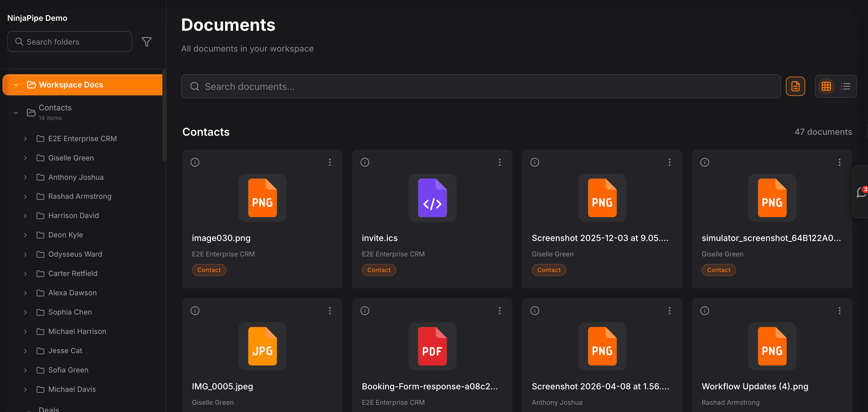Screen dimensions: 868x412
Task: View info icon on IMG_0005.jpeg card
Action: (195, 311)
